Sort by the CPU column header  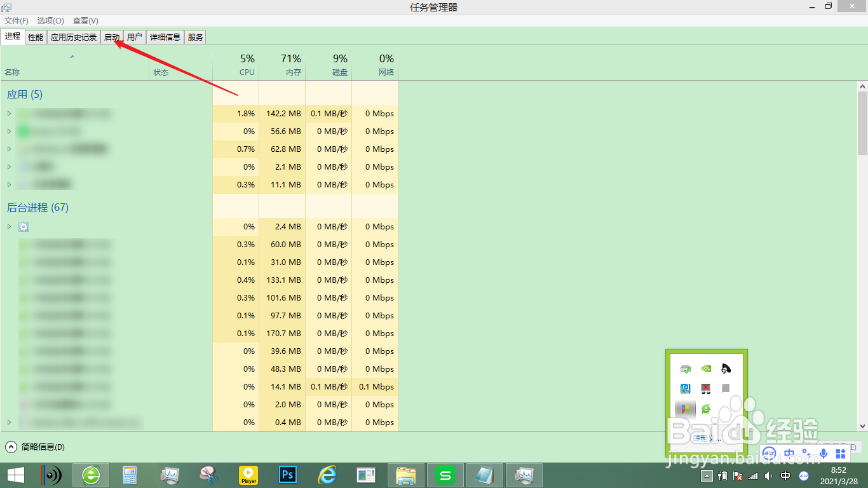pos(236,65)
